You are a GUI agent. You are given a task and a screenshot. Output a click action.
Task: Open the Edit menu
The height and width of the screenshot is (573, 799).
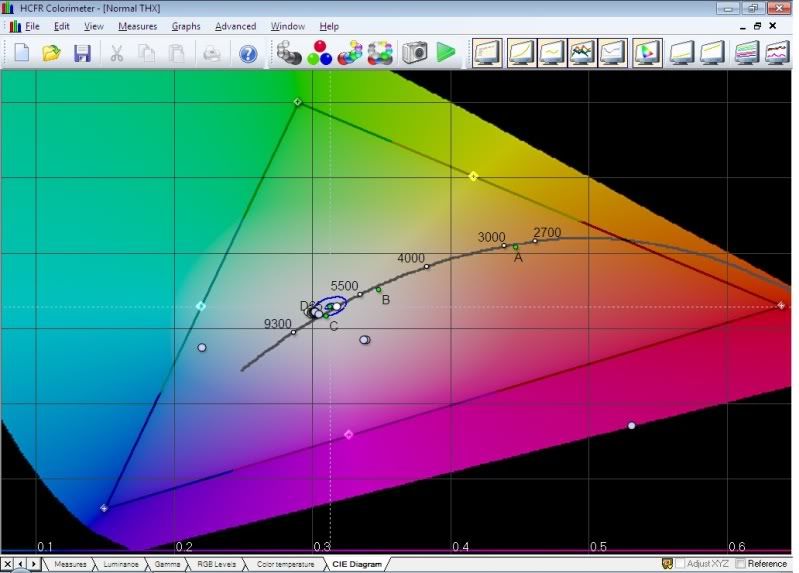click(61, 27)
